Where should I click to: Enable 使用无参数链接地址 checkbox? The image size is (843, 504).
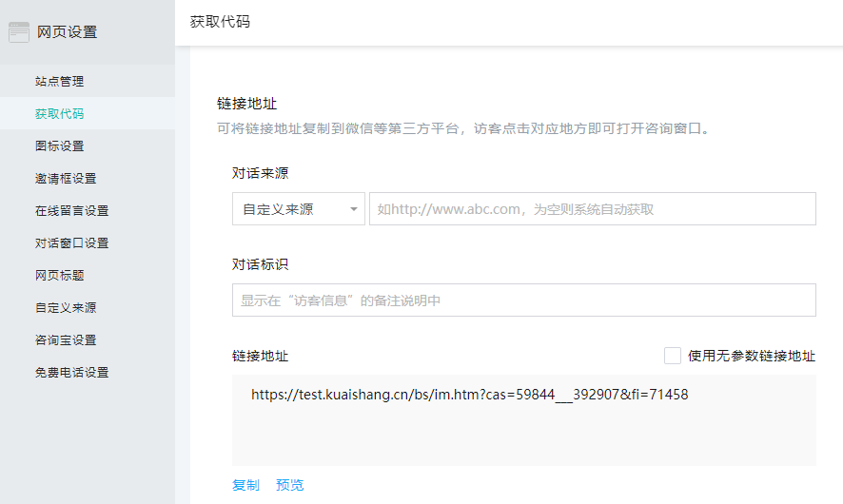[673, 356]
